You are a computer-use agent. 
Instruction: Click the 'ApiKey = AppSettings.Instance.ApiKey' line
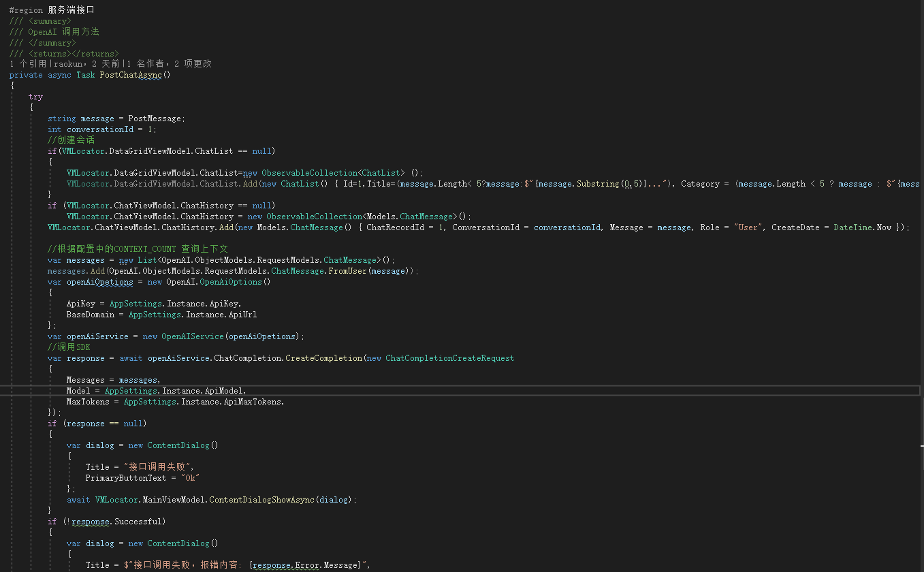154,304
